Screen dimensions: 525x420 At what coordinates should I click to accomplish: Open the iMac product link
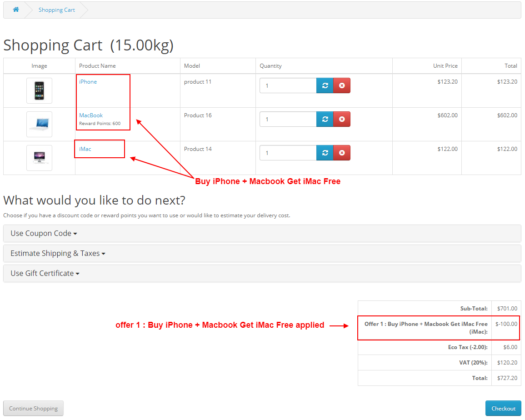pyautogui.click(x=85, y=149)
